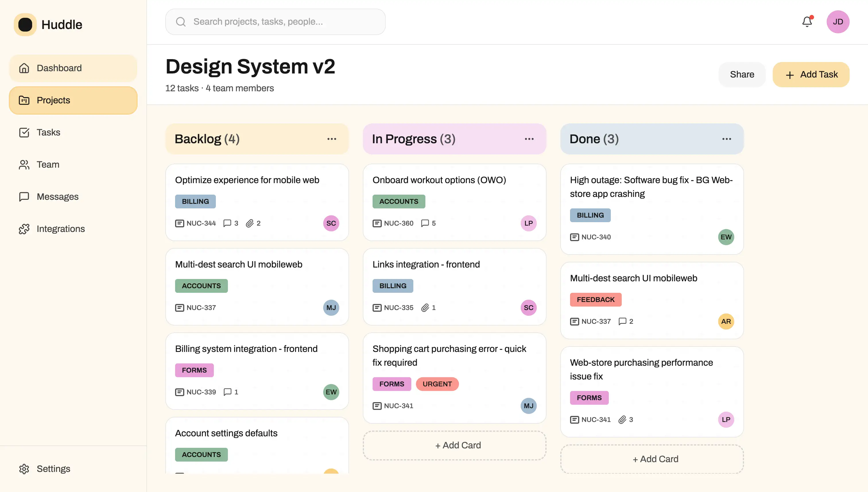The image size is (868, 492).
Task: Select the URGENT tag on Shopping cart card
Action: point(437,384)
